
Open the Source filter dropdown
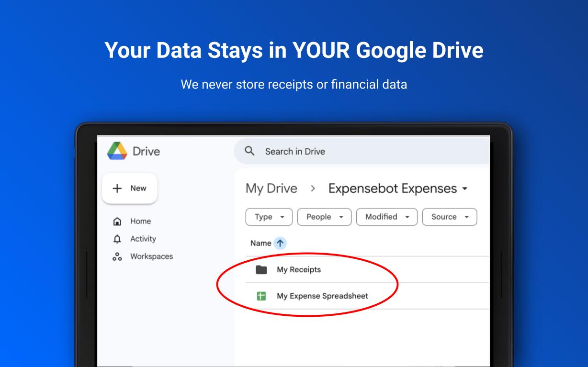point(449,217)
